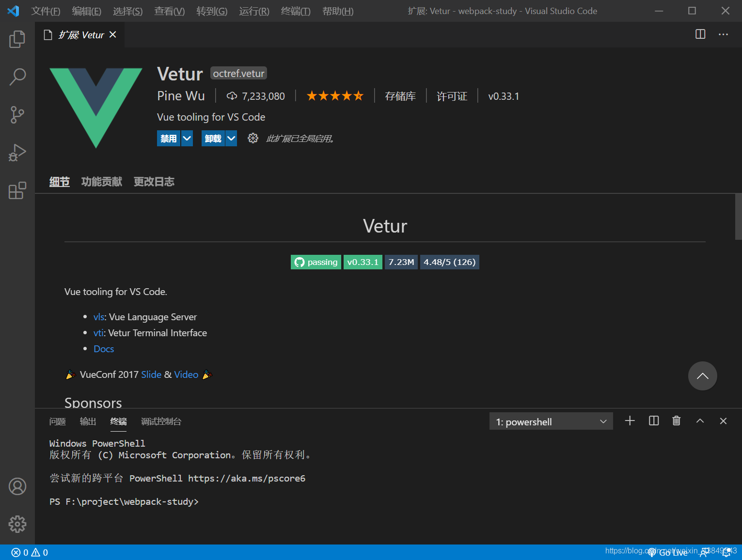Switch to the 更改日志 changelog tab
This screenshot has height=560, width=742.
pos(154,182)
